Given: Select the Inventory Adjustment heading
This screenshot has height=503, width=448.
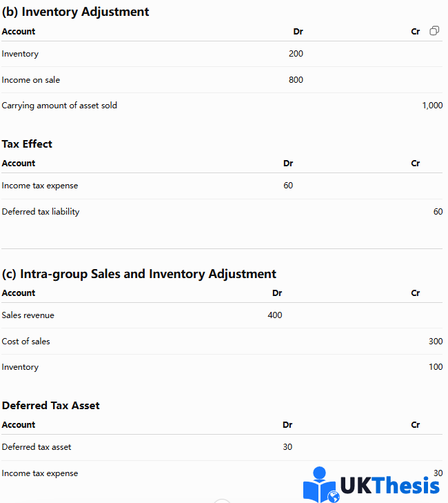Looking at the screenshot, I should [x=75, y=12].
